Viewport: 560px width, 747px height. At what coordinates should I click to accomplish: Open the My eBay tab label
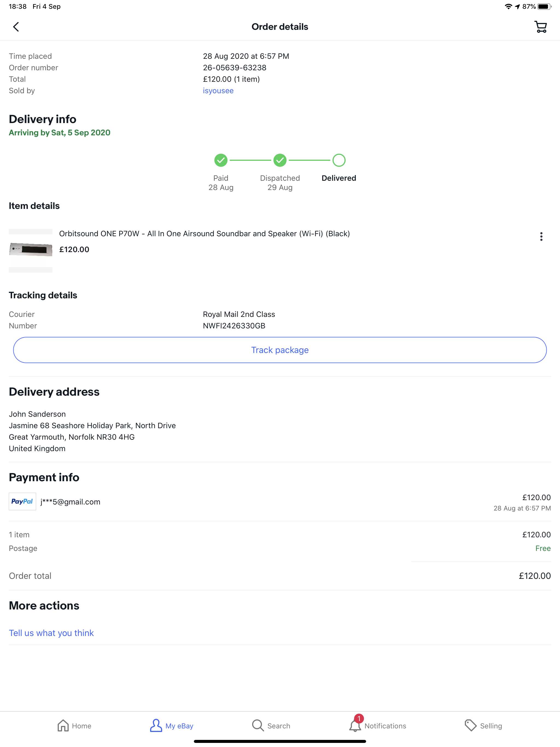point(179,726)
